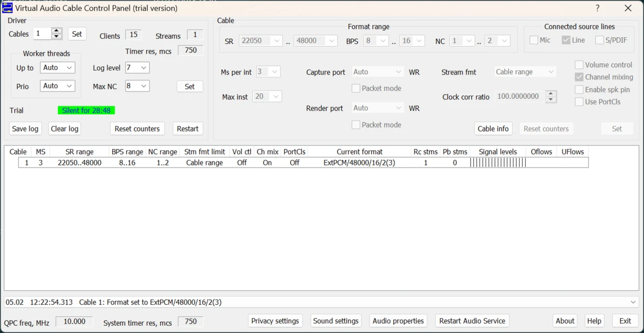Click the QPC freq 10.000 value field
Viewport: 644px width, 333px height.
coord(74,321)
